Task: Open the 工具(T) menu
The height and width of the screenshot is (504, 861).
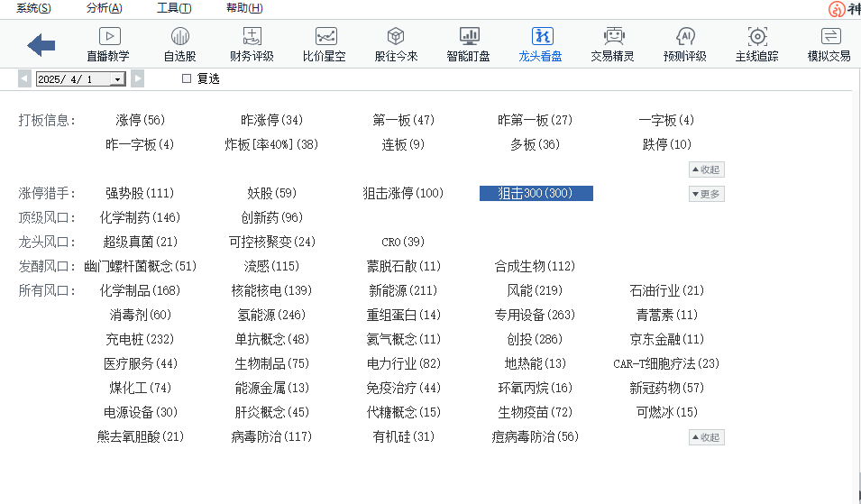Action: click(x=174, y=8)
